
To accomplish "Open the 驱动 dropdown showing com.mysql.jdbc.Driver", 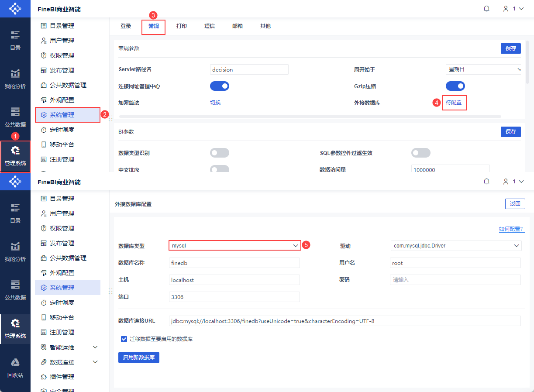I will [456, 246].
